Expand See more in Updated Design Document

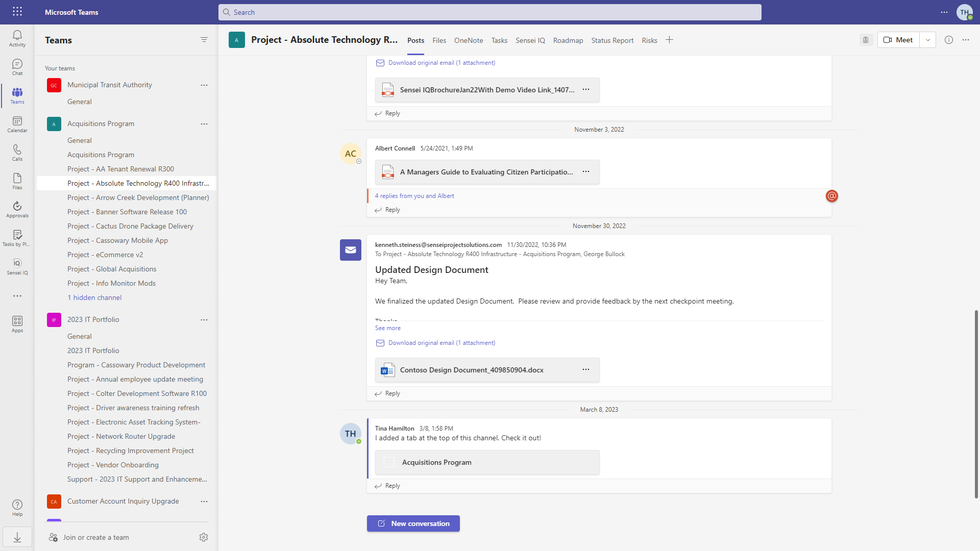(388, 328)
